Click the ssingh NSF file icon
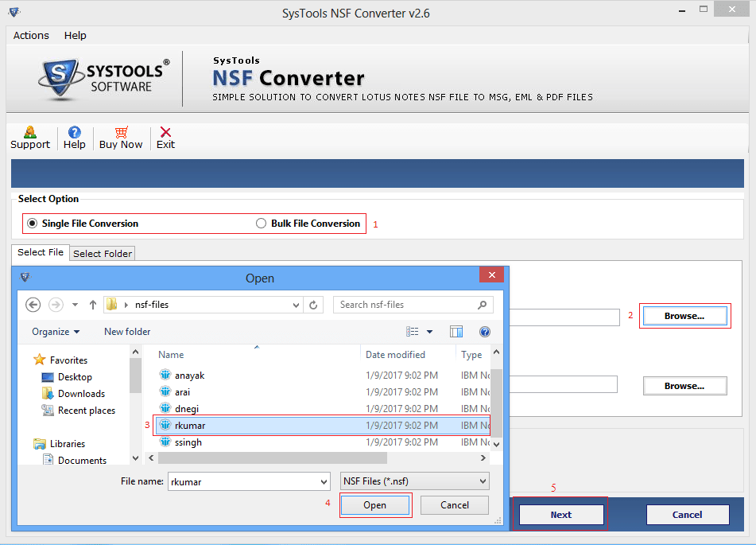Screen dimensions: 756x545 coord(165,442)
